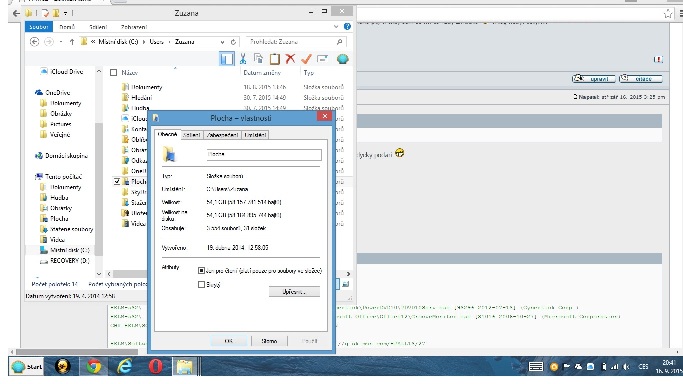Open File Explorer taskbar icon

click(185, 367)
